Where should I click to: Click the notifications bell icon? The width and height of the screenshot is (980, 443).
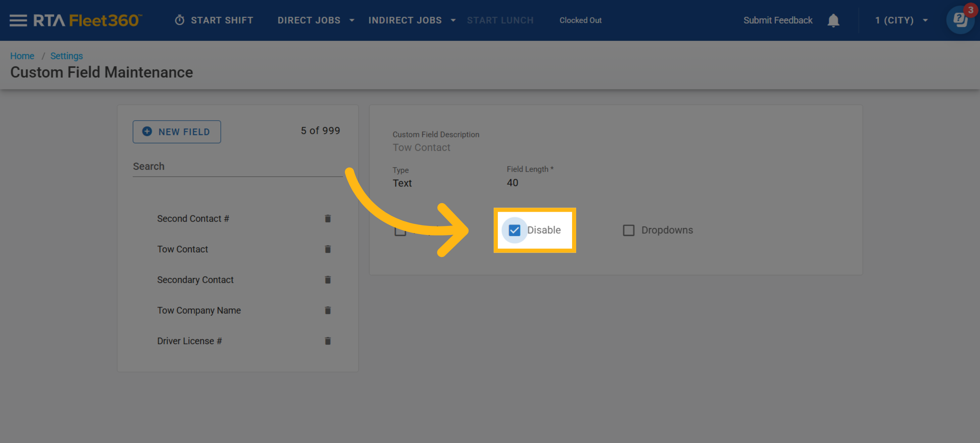pyautogui.click(x=833, y=20)
